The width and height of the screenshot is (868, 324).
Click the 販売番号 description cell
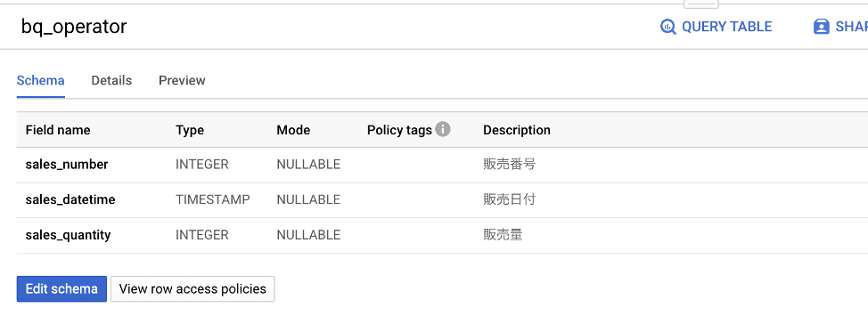click(x=509, y=164)
